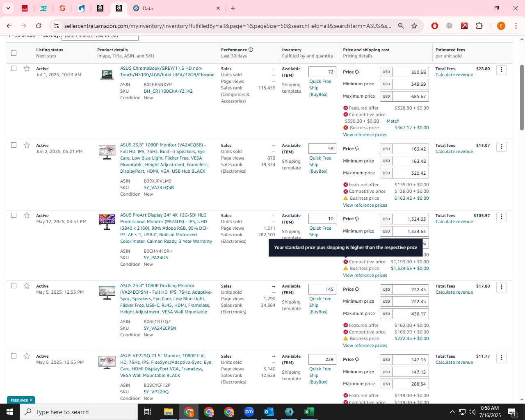The width and height of the screenshot is (525, 420).
Task: Edit the VA24EQSB minimum price field 163.42
Action: (x=411, y=161)
